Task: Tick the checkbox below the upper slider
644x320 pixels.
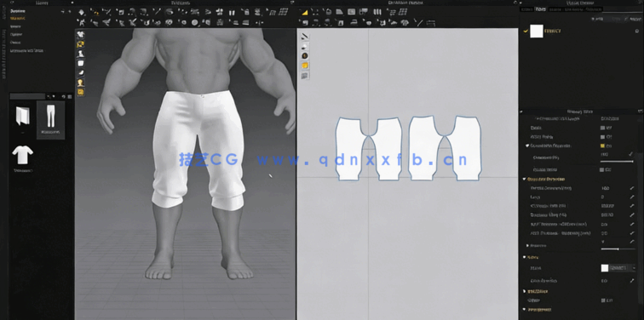Action: [x=602, y=169]
